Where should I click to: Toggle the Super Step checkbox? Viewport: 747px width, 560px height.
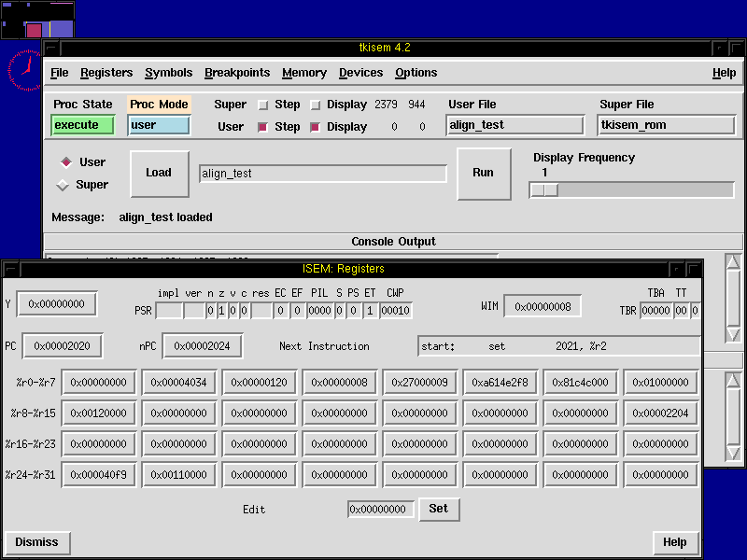coord(263,105)
